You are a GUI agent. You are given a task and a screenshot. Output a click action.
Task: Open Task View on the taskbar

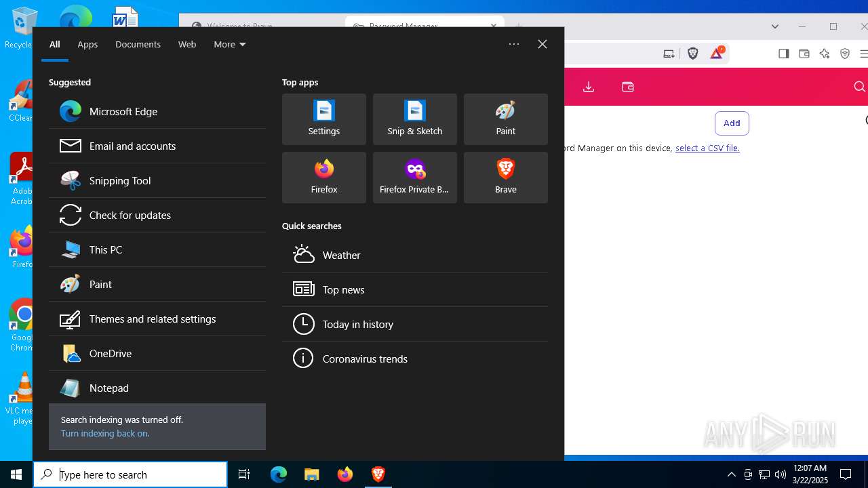(x=244, y=474)
